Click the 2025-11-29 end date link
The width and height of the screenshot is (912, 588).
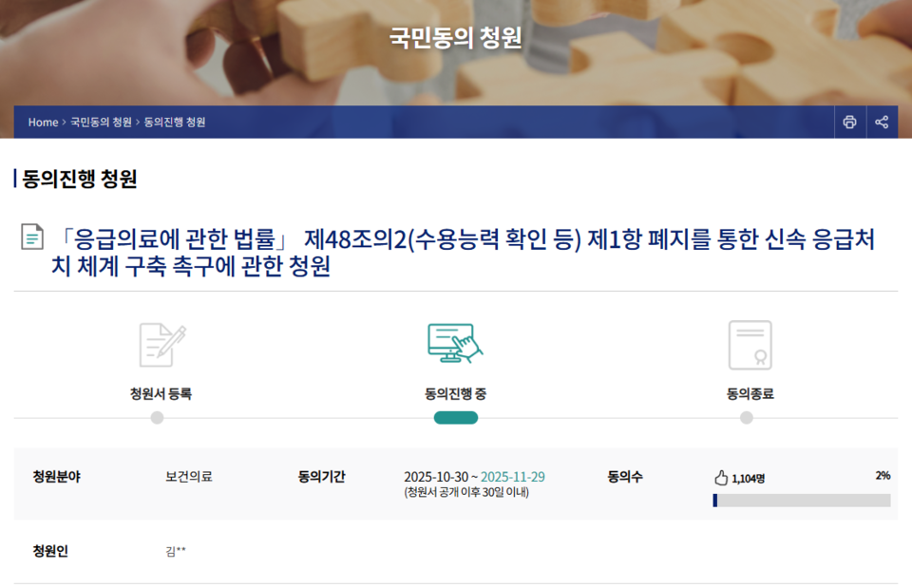(514, 475)
